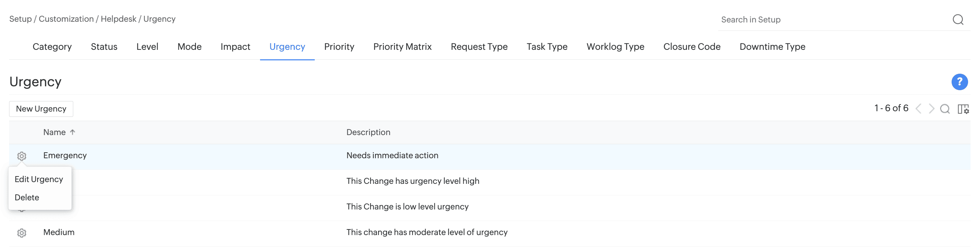This screenshot has height=247, width=980.
Task: Open the Medium row gear icon
Action: (22, 233)
